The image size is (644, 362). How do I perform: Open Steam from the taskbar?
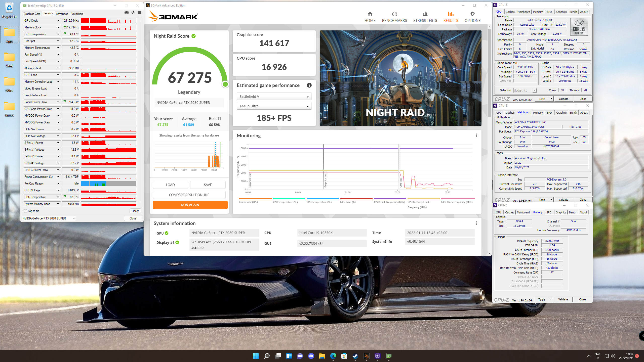(x=355, y=356)
